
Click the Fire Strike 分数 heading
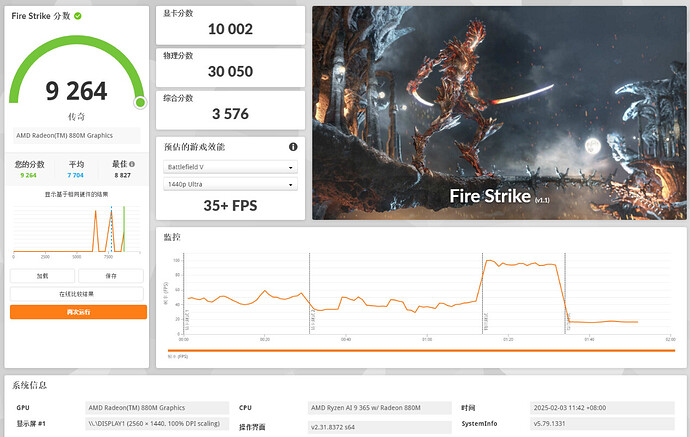(x=40, y=16)
